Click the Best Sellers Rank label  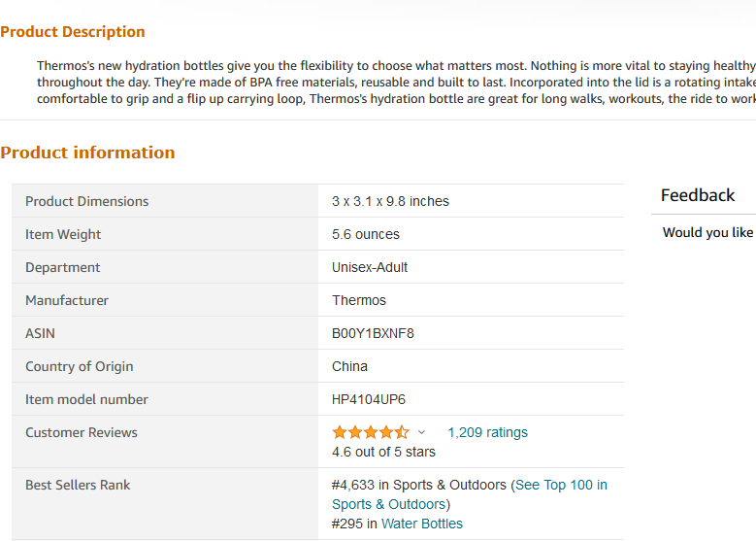click(78, 485)
